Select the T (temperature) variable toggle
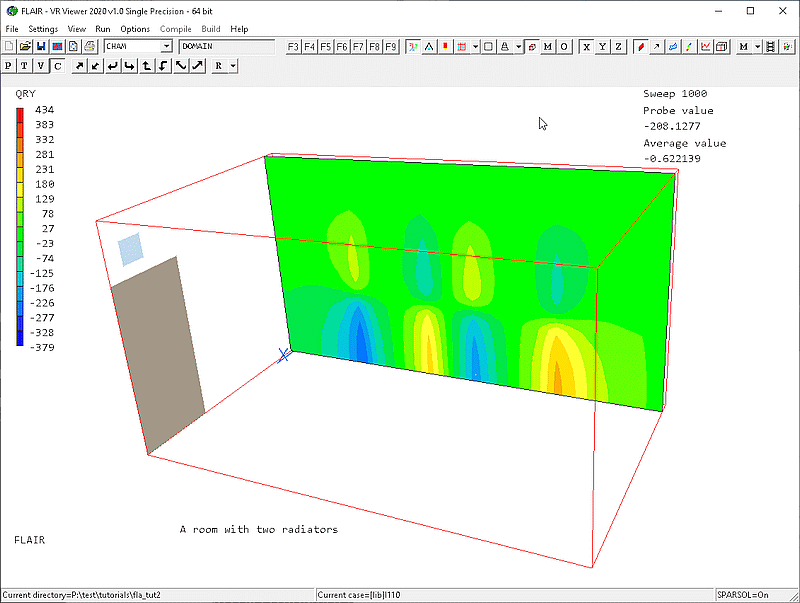Screen dimensions: 800x603 tap(25, 66)
